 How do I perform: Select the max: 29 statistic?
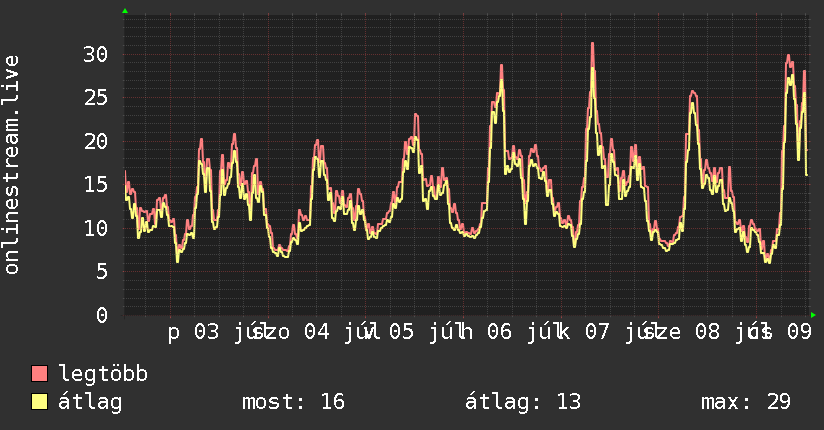click(x=746, y=402)
